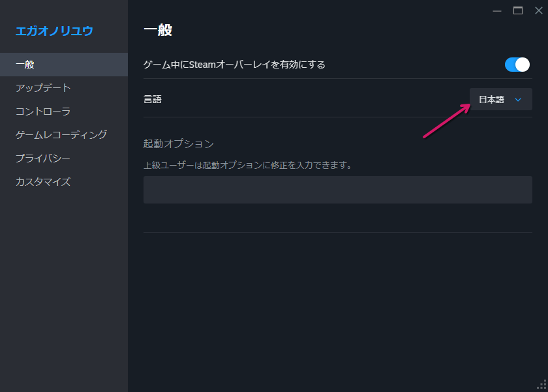
Task: Select カスタマイズ in the sidebar
Action: [x=43, y=182]
